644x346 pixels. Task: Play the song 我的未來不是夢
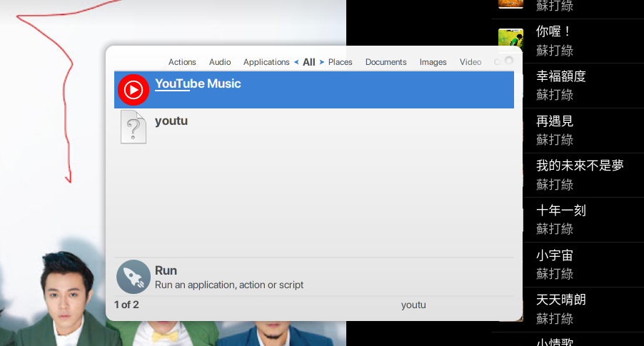tap(580, 166)
